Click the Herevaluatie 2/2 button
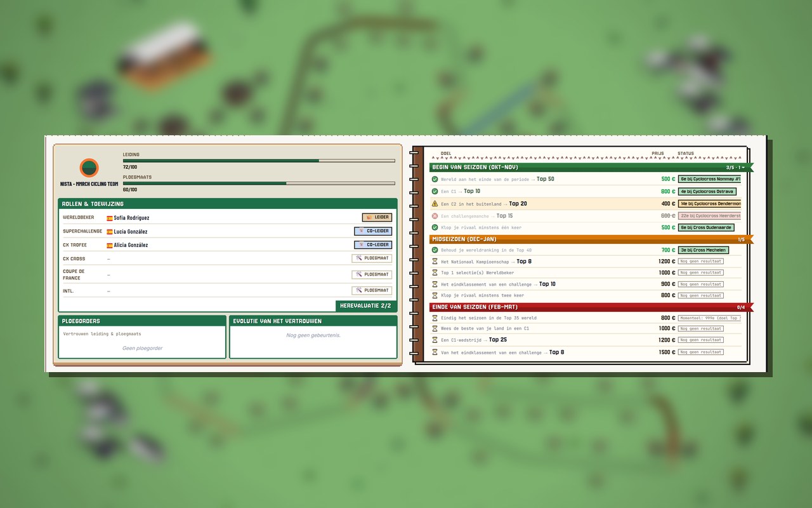Viewport: 812px width, 508px height. (x=366, y=306)
